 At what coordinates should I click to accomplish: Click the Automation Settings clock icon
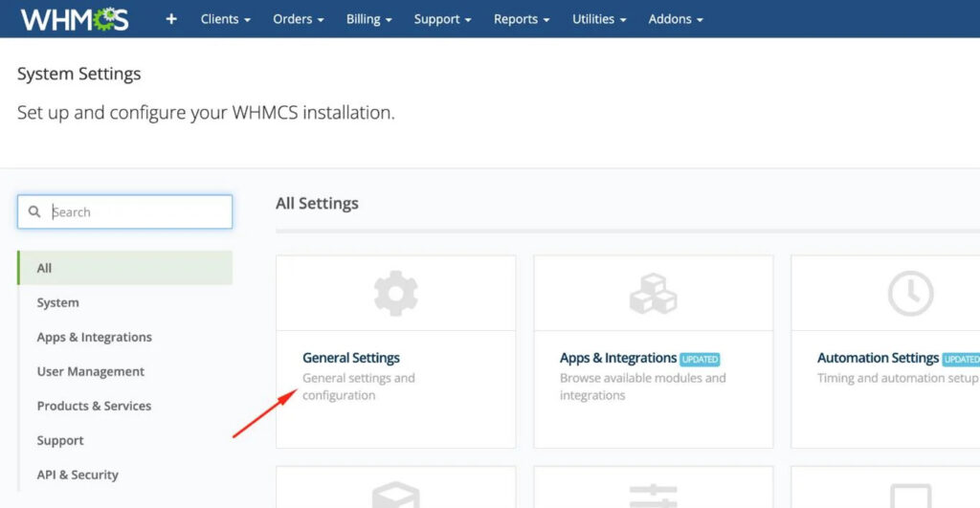click(910, 294)
